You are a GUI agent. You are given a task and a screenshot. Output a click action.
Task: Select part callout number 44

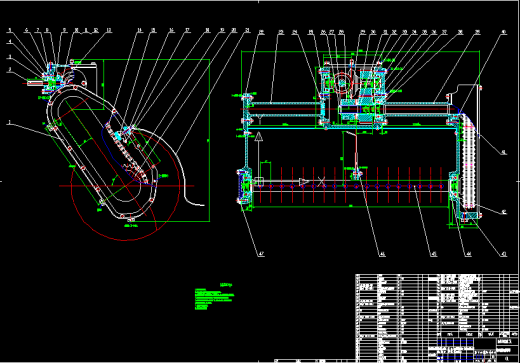point(469,254)
